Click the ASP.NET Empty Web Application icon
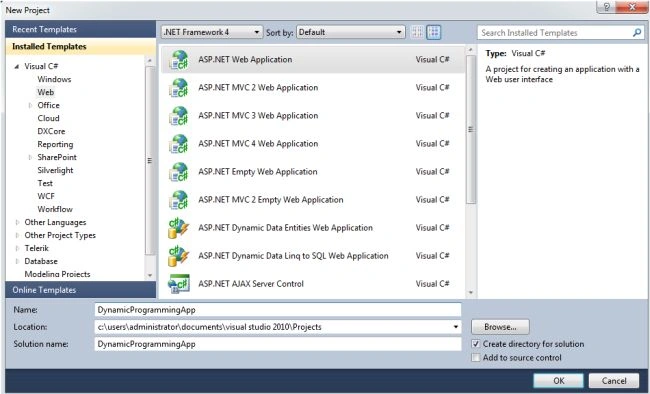 coord(179,172)
